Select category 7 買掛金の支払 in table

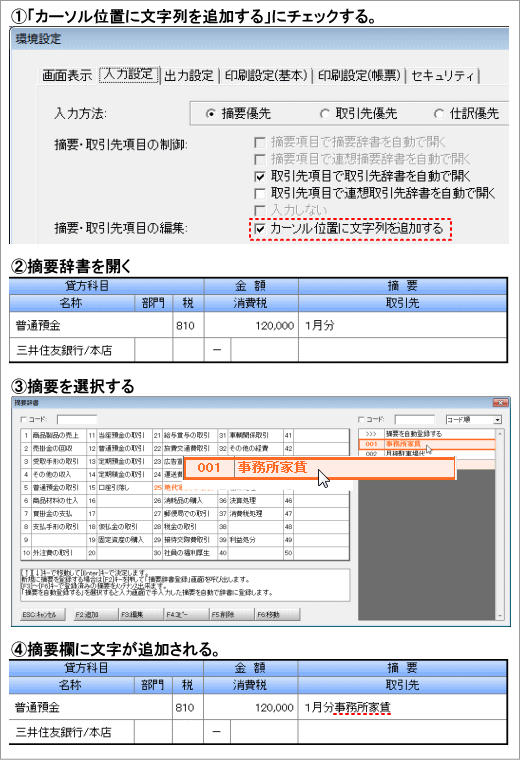pos(54,513)
